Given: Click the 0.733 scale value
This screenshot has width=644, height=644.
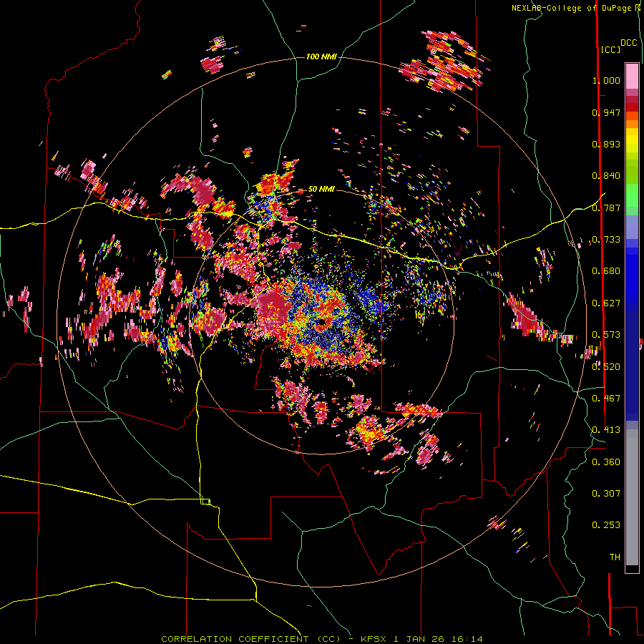Looking at the screenshot, I should pyautogui.click(x=606, y=240).
